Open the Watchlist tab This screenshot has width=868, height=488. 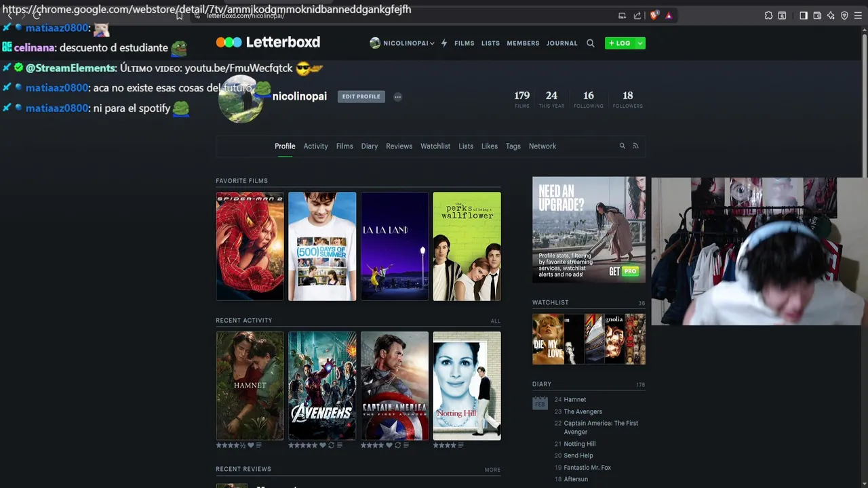435,146
